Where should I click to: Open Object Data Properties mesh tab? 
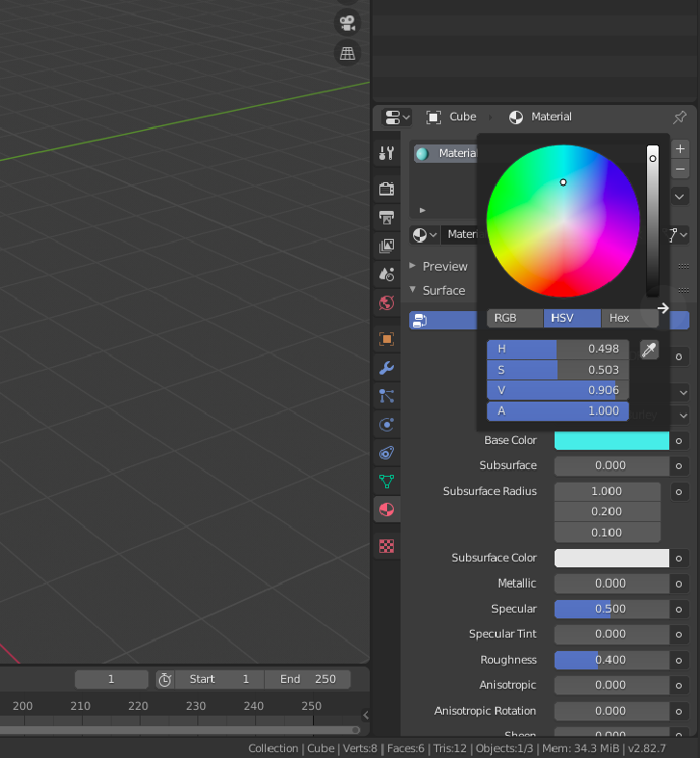(x=387, y=482)
